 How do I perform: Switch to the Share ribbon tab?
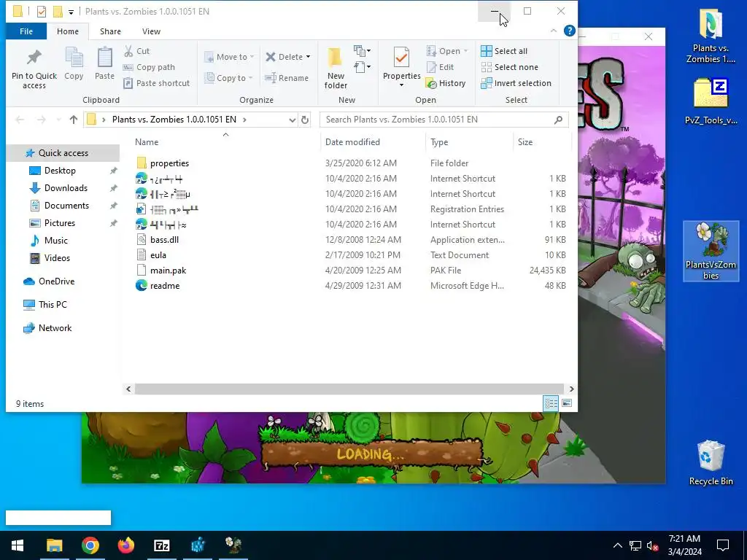[110, 31]
